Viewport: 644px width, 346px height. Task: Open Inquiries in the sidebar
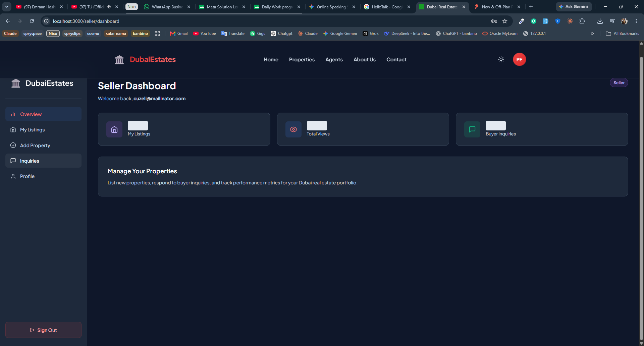tap(43, 161)
